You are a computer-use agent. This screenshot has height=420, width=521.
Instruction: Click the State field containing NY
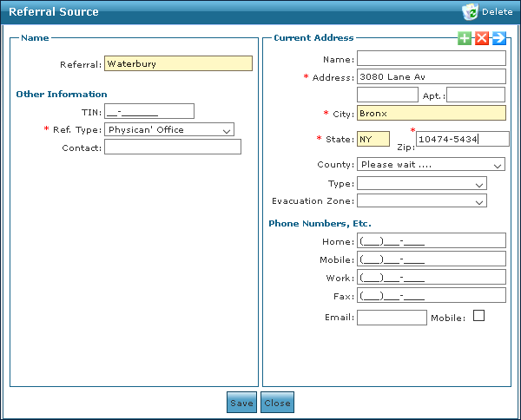373,139
